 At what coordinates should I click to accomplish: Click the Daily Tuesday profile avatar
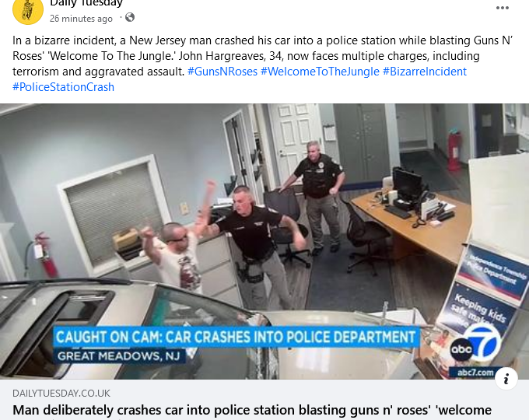(x=28, y=10)
